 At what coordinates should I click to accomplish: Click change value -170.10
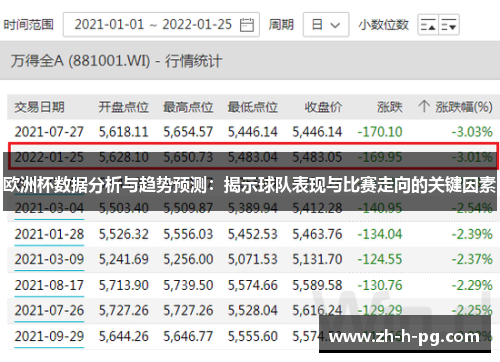380,132
